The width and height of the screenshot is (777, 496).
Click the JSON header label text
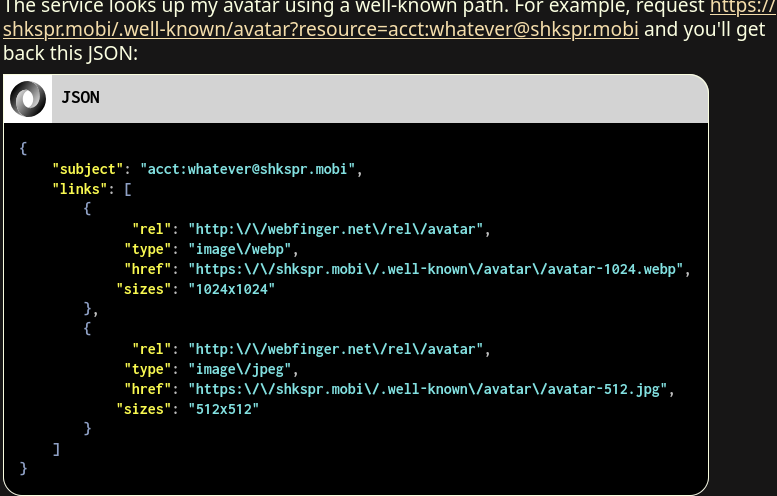click(x=80, y=98)
